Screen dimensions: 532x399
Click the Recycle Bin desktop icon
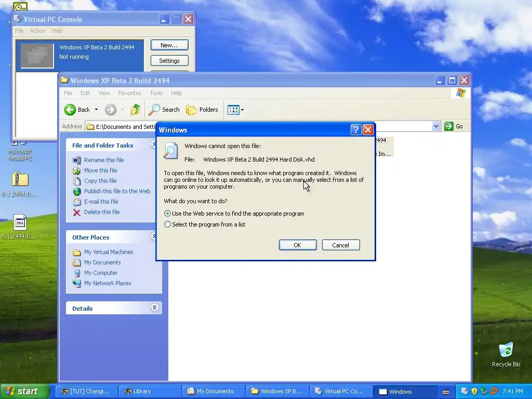[x=506, y=350]
